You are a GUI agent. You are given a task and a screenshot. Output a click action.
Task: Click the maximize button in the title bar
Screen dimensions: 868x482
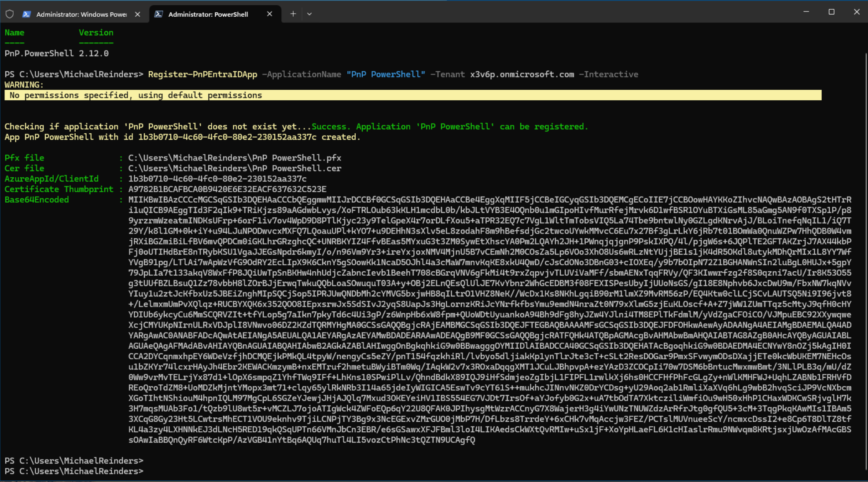click(831, 11)
